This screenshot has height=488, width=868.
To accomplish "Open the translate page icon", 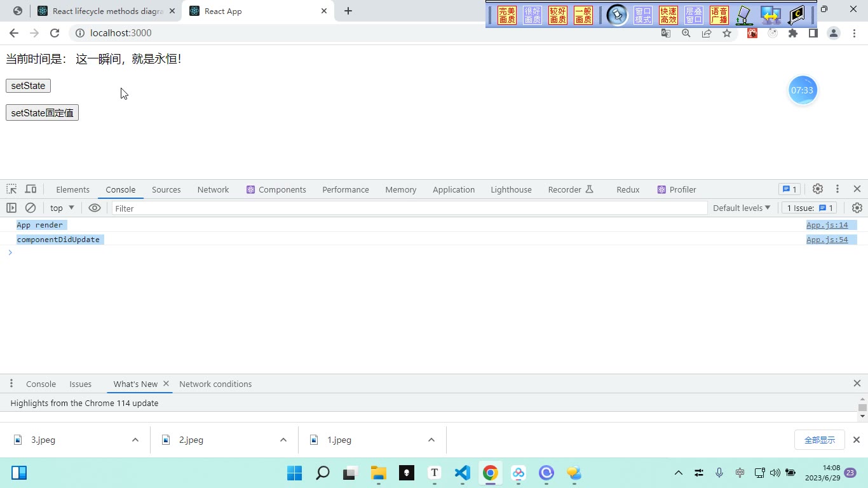I will (666, 33).
